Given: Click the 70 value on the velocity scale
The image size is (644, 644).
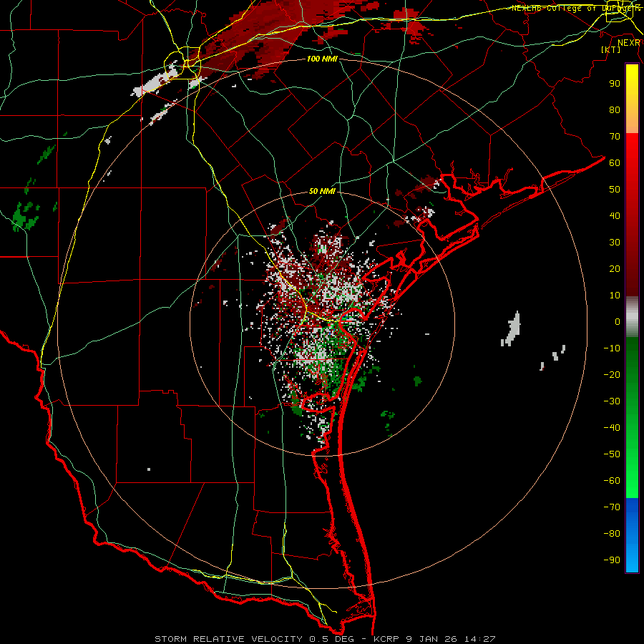Looking at the screenshot, I should click(x=615, y=137).
